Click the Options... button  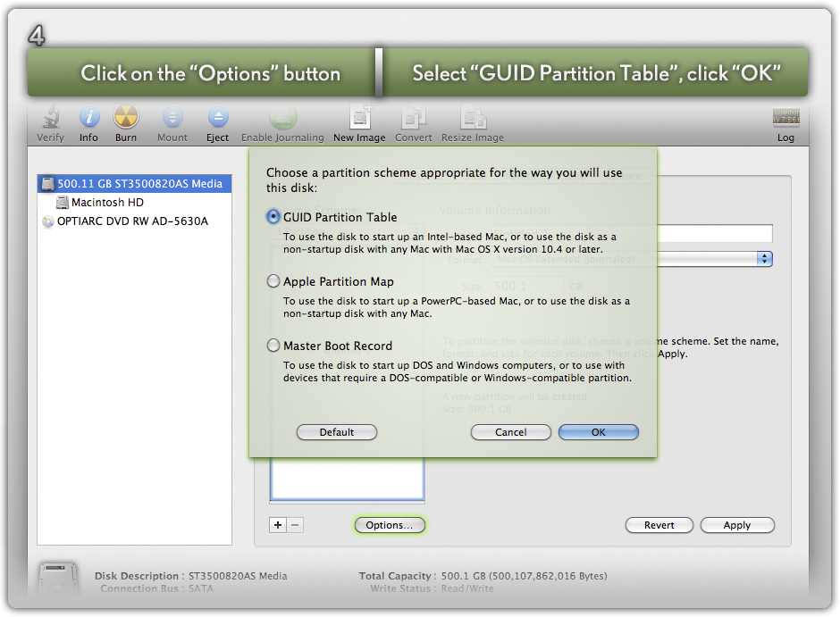pos(390,525)
